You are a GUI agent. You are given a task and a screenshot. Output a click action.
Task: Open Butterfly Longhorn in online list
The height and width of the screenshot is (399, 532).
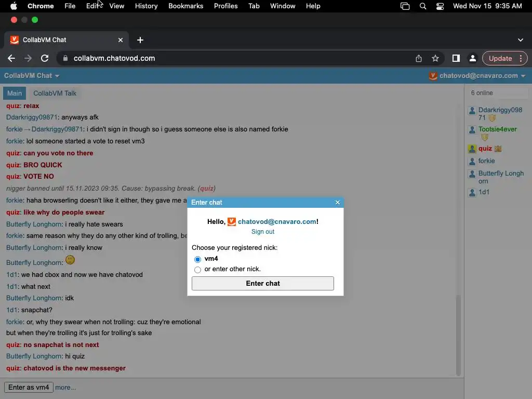pos(501,177)
